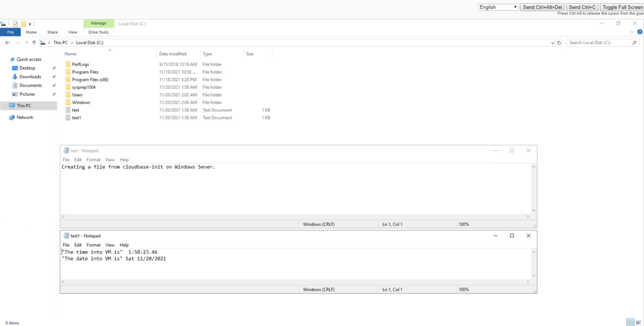Open the View menu in test1 Notepad

click(x=110, y=245)
